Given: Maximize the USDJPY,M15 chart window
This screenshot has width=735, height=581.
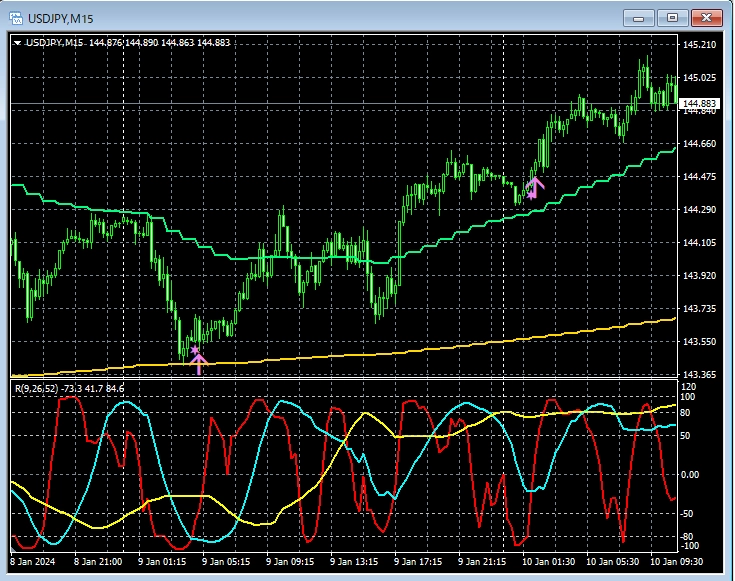Looking at the screenshot, I should click(x=672, y=17).
